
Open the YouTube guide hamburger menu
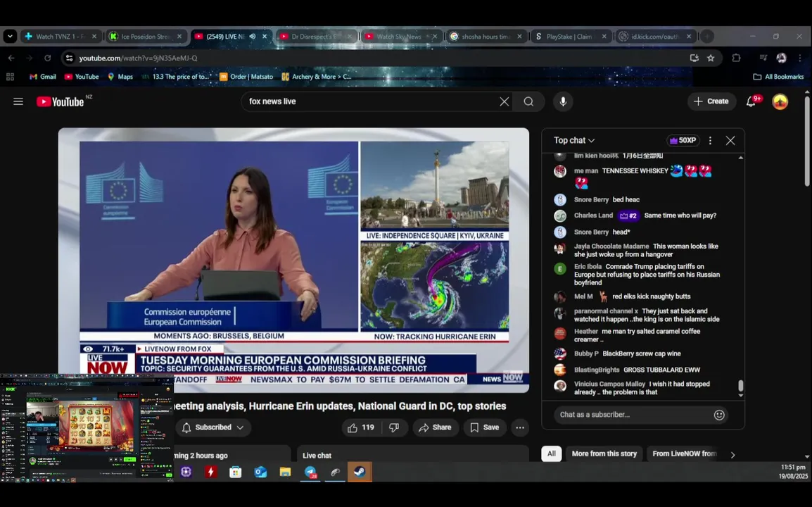click(x=18, y=101)
